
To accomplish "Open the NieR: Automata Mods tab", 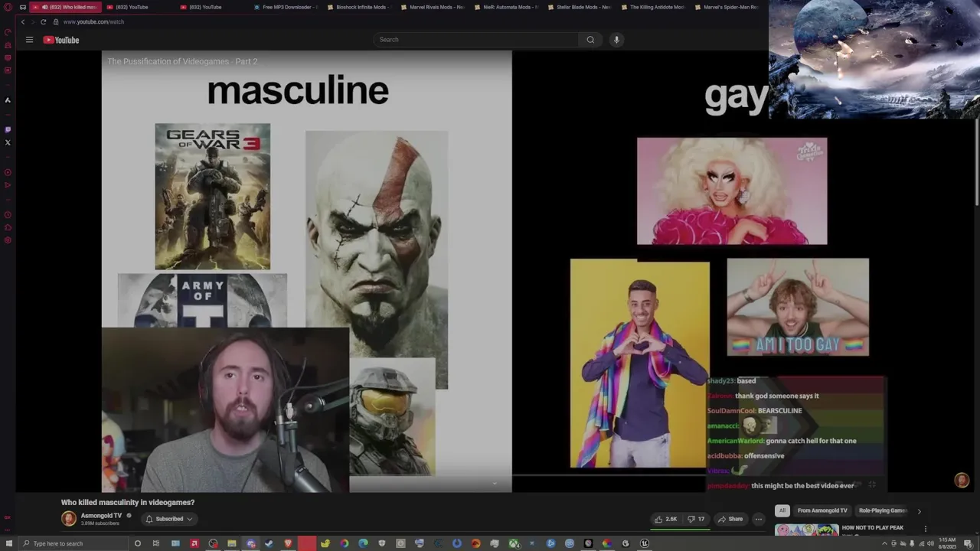I will coord(505,7).
